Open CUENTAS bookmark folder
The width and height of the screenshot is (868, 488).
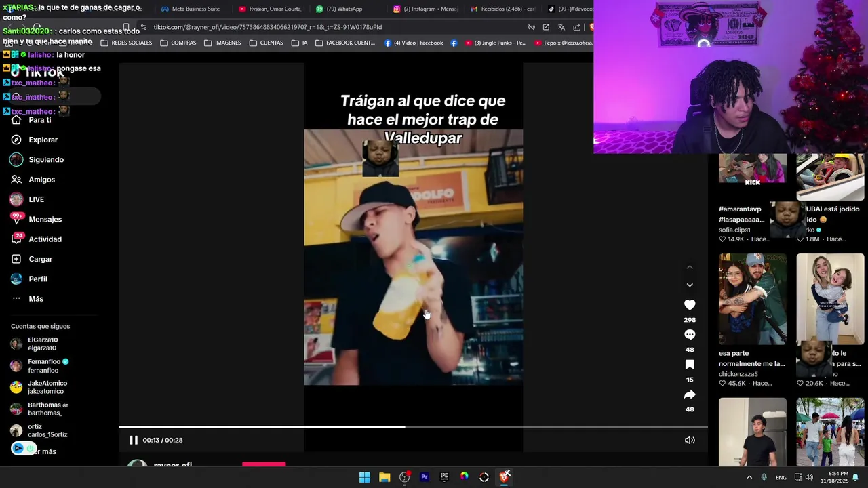point(266,43)
